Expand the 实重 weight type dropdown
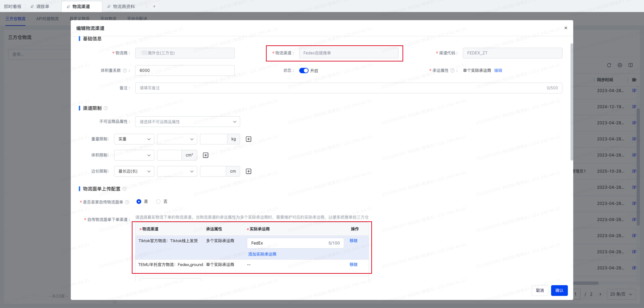This screenshot has width=644, height=308. coord(134,139)
